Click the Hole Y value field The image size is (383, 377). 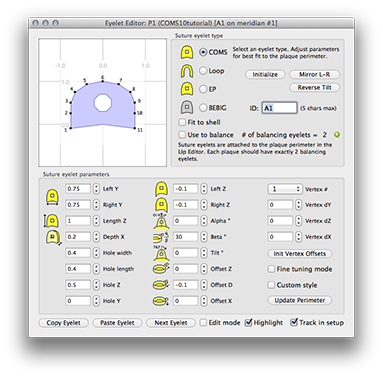click(78, 301)
